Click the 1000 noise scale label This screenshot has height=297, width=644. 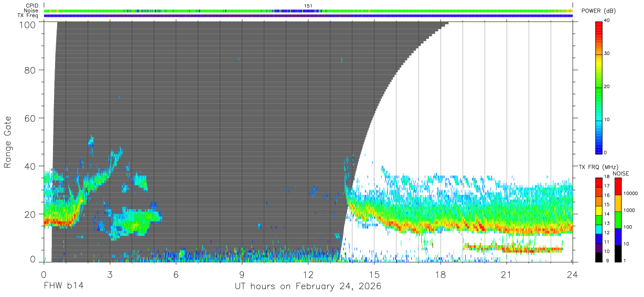click(629, 210)
